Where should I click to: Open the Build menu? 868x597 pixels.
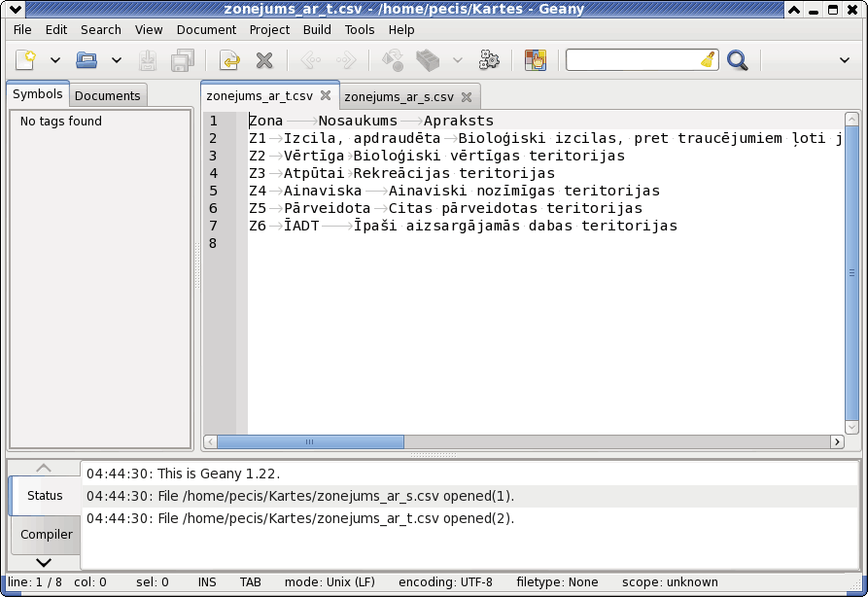point(317,30)
